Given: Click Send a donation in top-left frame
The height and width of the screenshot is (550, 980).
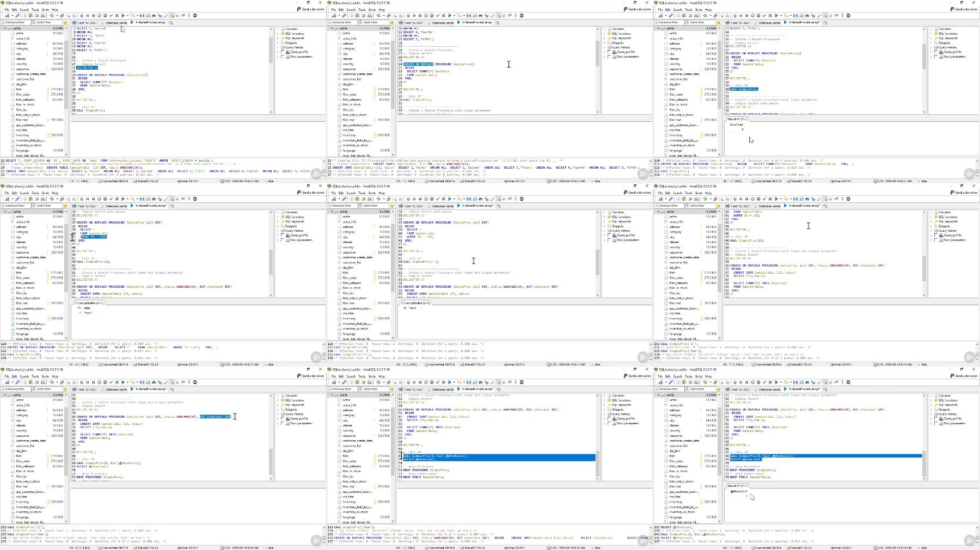Looking at the screenshot, I should point(311,9).
